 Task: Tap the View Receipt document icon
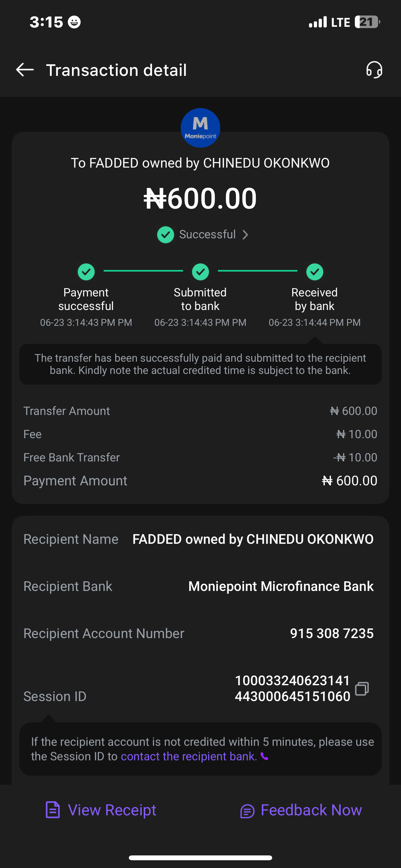click(53, 810)
